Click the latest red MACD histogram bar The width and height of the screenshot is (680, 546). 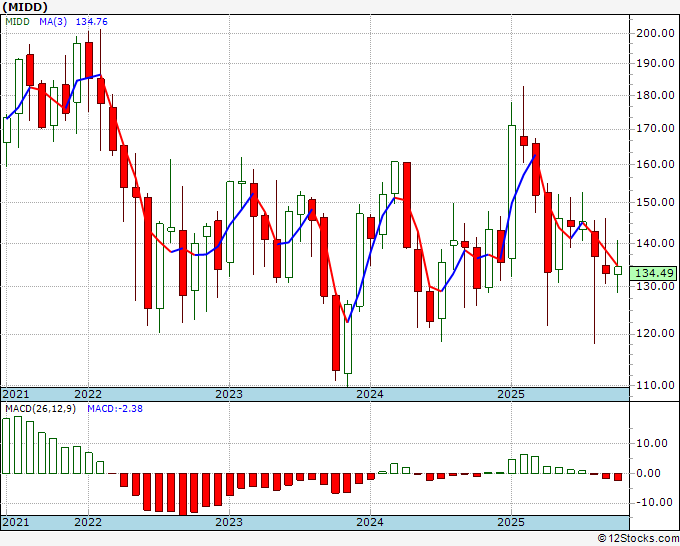coord(618,477)
